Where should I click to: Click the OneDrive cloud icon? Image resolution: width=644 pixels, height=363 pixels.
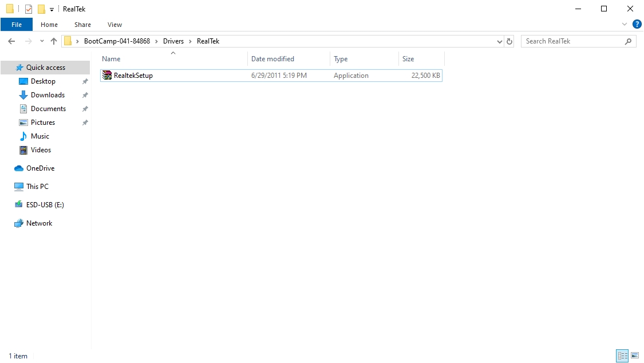(x=19, y=168)
